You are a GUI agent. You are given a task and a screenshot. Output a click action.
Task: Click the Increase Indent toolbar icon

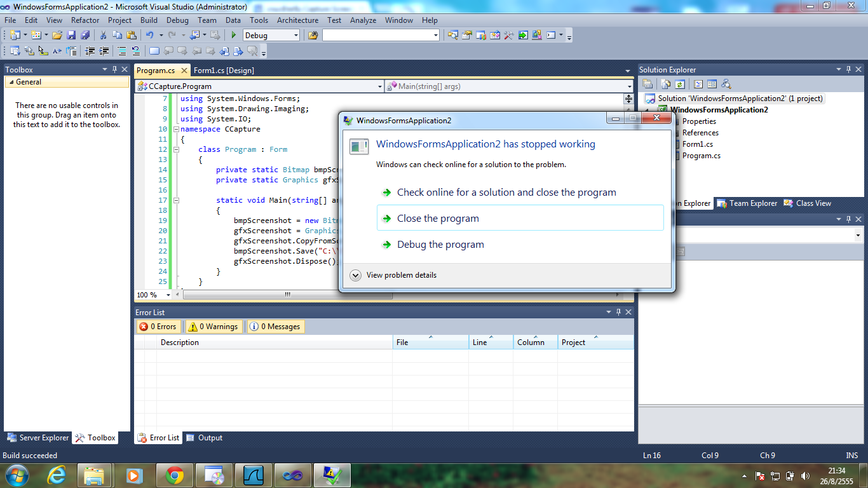point(104,51)
